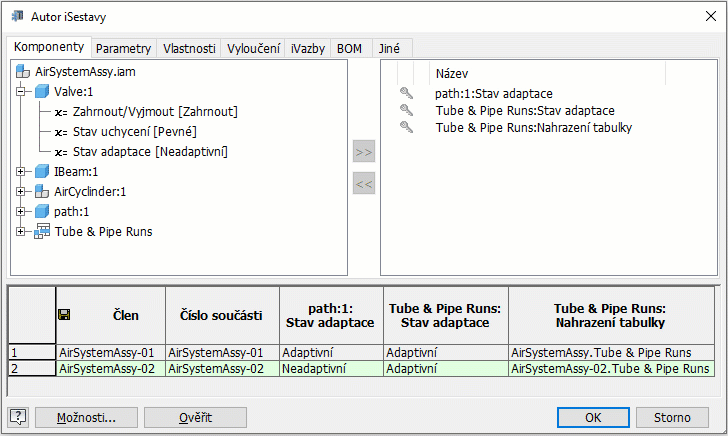Select table row number 2 header
This screenshot has width=728, height=436.
click(x=32, y=368)
